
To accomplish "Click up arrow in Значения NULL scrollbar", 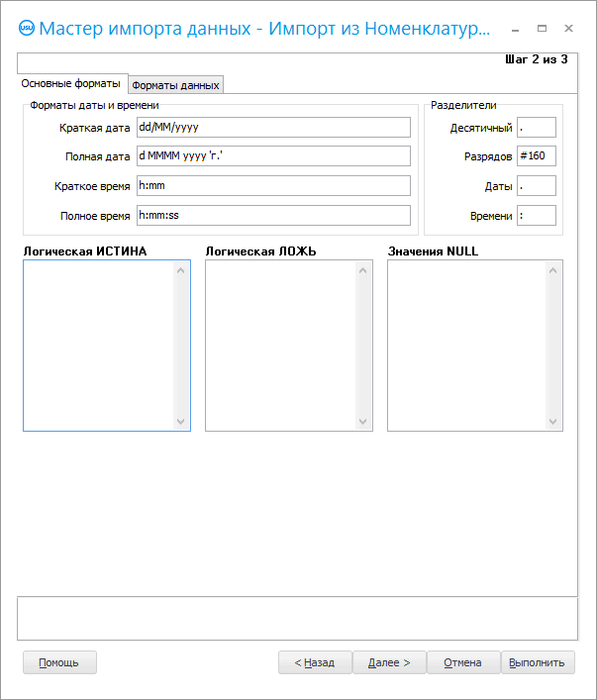I will 552,270.
